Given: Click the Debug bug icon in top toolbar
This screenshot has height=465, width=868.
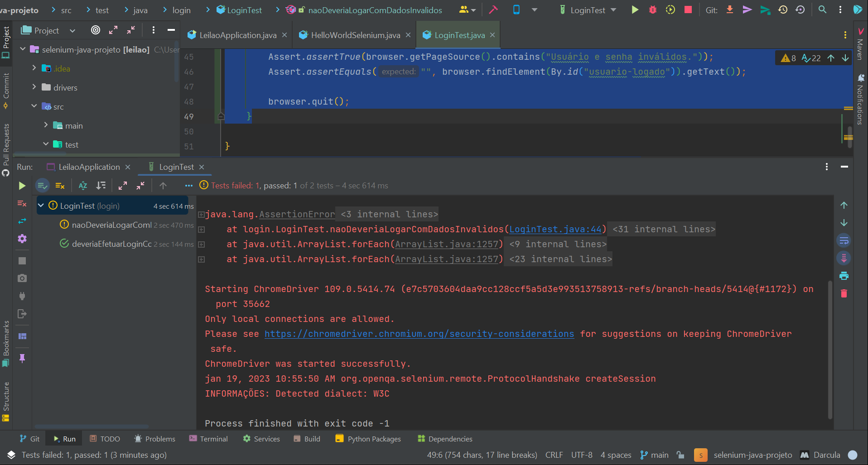Looking at the screenshot, I should click(x=652, y=10).
